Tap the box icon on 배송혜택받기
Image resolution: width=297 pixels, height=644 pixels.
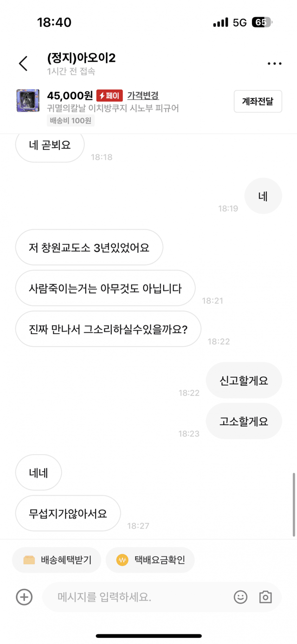29,560
